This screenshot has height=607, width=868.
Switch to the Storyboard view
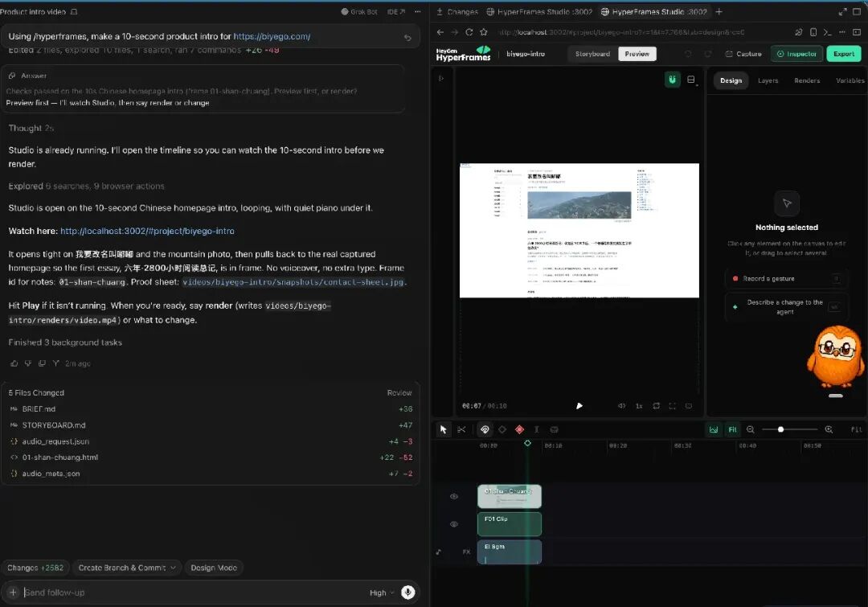tap(592, 54)
